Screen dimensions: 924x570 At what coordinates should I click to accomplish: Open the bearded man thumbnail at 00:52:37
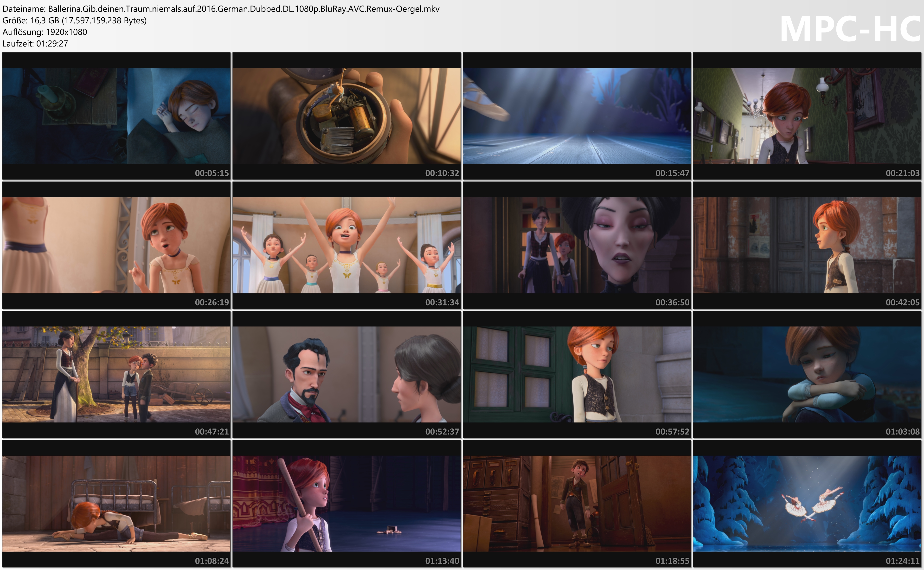pyautogui.click(x=346, y=374)
